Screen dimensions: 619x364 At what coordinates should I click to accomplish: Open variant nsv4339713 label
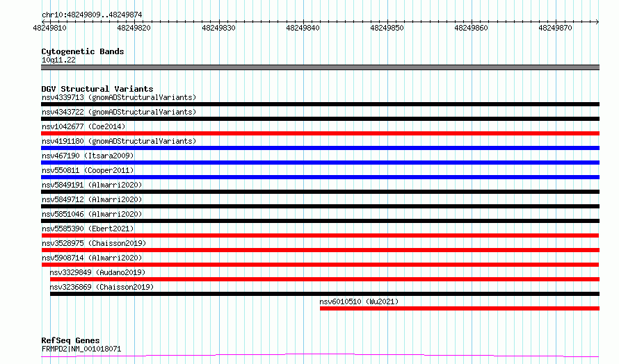119,97
